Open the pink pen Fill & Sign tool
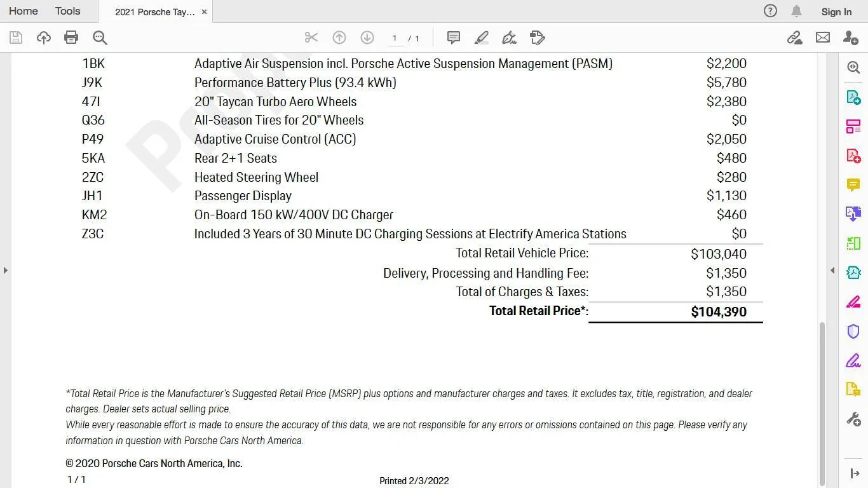Viewport: 868px width, 488px height. (x=853, y=302)
